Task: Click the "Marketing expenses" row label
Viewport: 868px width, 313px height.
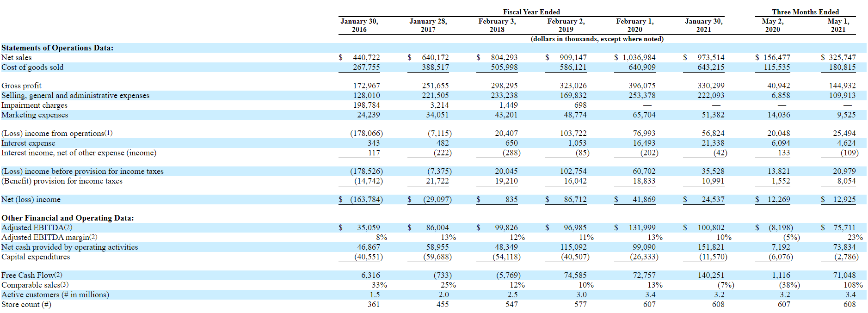Action: [35, 115]
